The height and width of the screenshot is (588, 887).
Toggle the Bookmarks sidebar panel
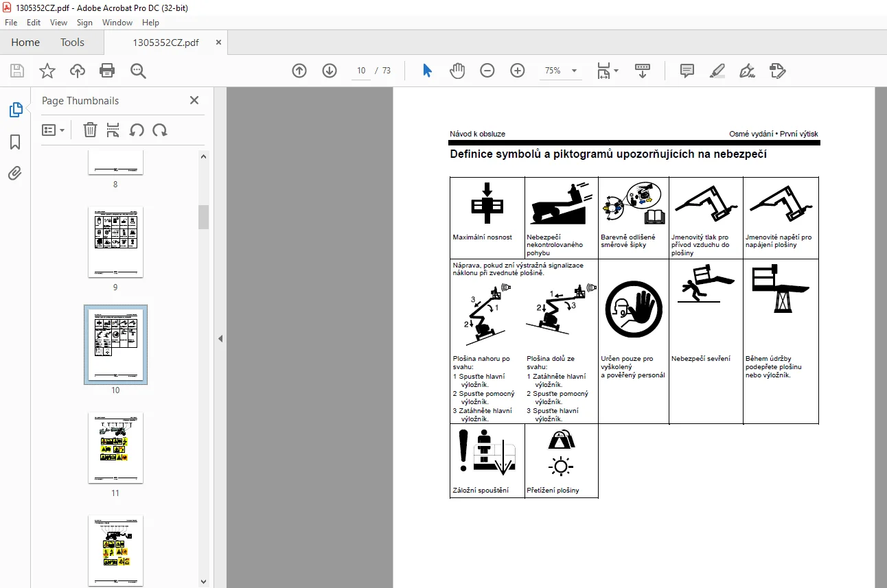pos(15,142)
